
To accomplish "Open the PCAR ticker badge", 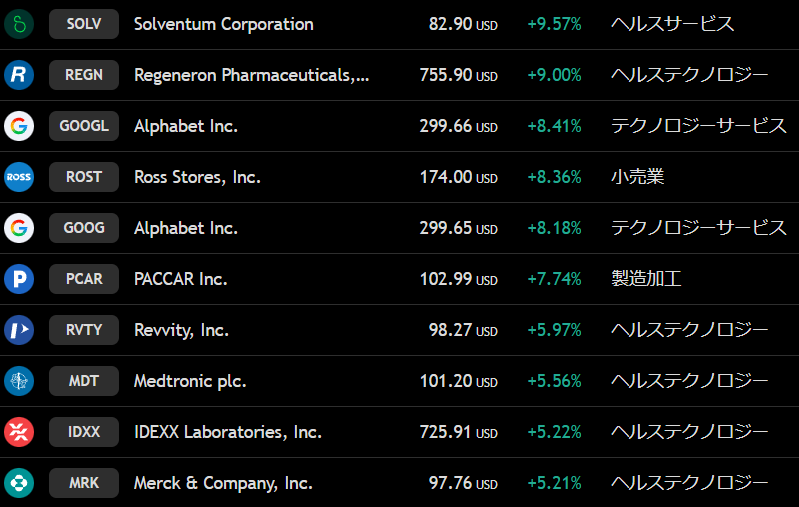I will pyautogui.click(x=84, y=279).
